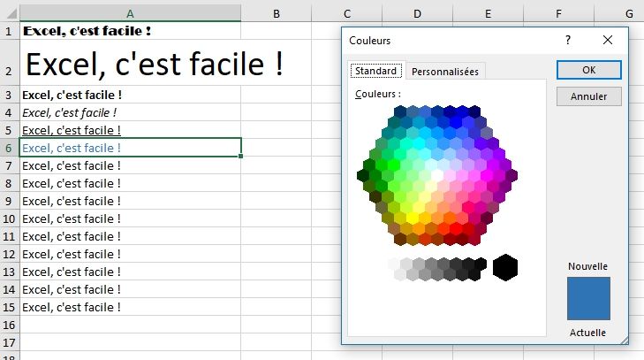Select column C header
The image size is (644, 360).
347,13
